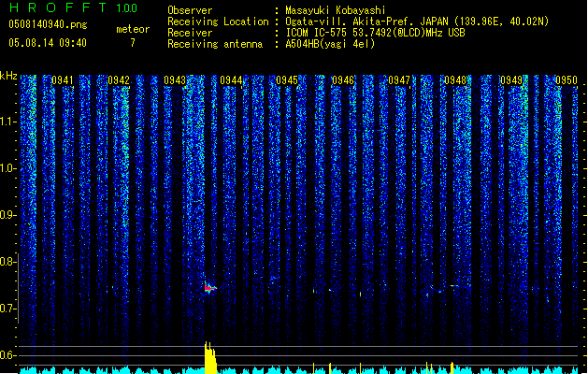
Task: Click the 1.1 kHz axis label
Action: pos(8,122)
